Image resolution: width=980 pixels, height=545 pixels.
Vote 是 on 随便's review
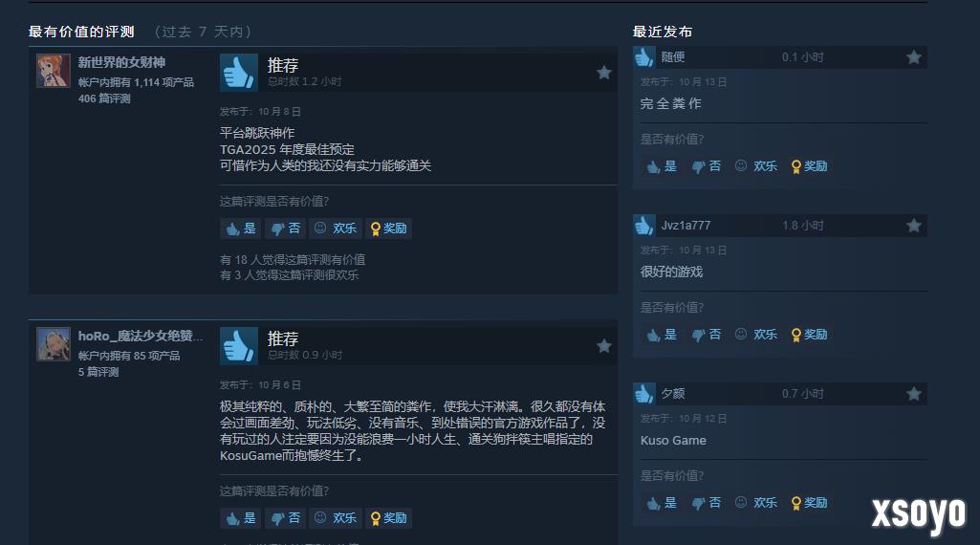tap(662, 166)
